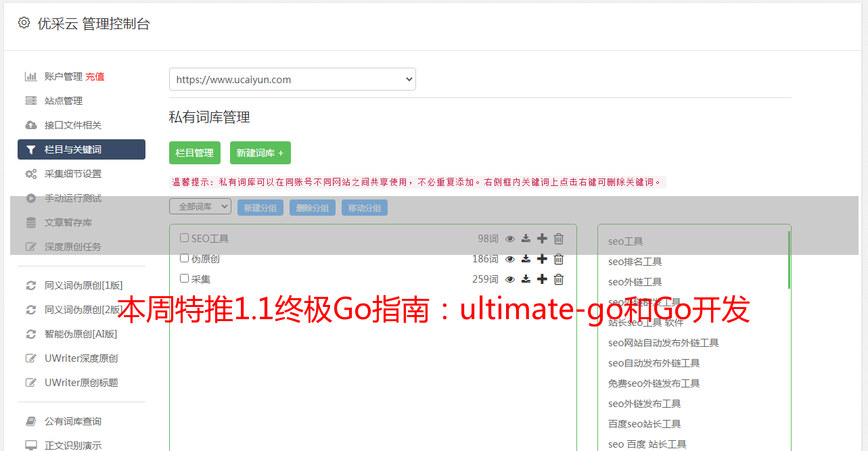Viewport: 868px width, 451px height.
Task: Open 公有词库查询
Action: tap(73, 421)
